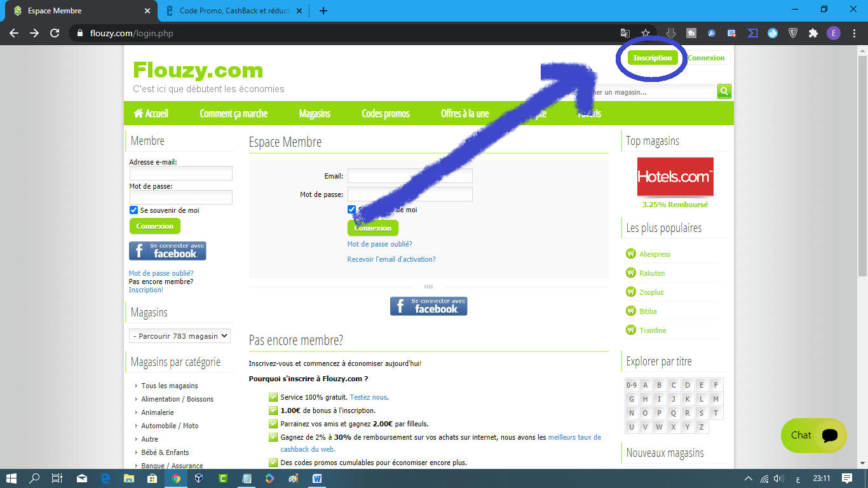Image resolution: width=868 pixels, height=488 pixels.
Task: Open the Hotels.com store thumbnail
Action: point(675,177)
